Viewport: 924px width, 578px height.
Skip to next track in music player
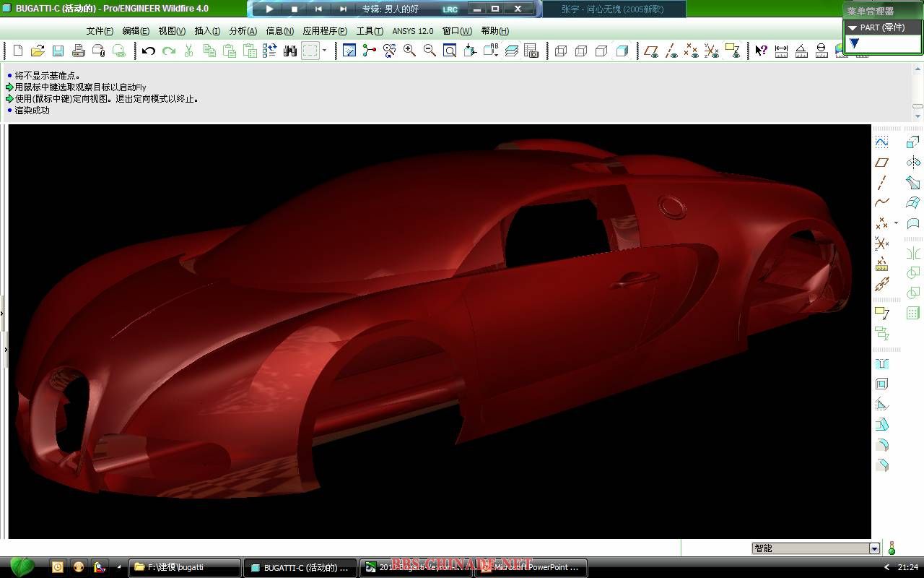click(x=343, y=9)
